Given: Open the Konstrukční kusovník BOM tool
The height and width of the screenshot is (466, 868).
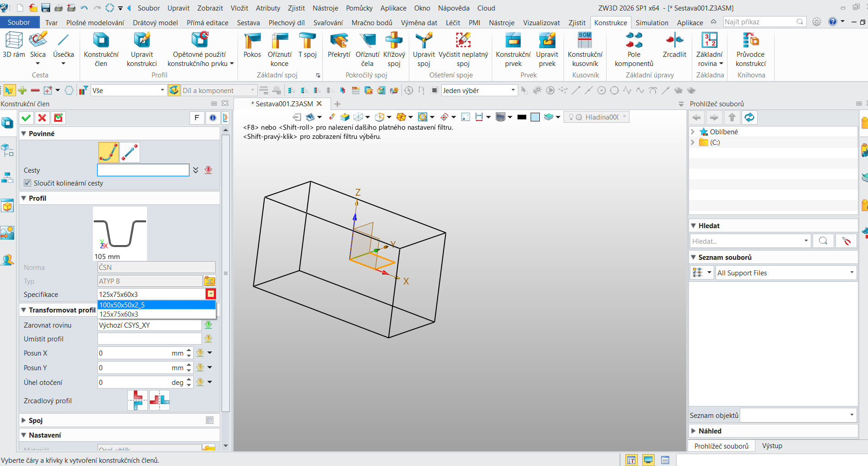Looking at the screenshot, I should [x=585, y=49].
